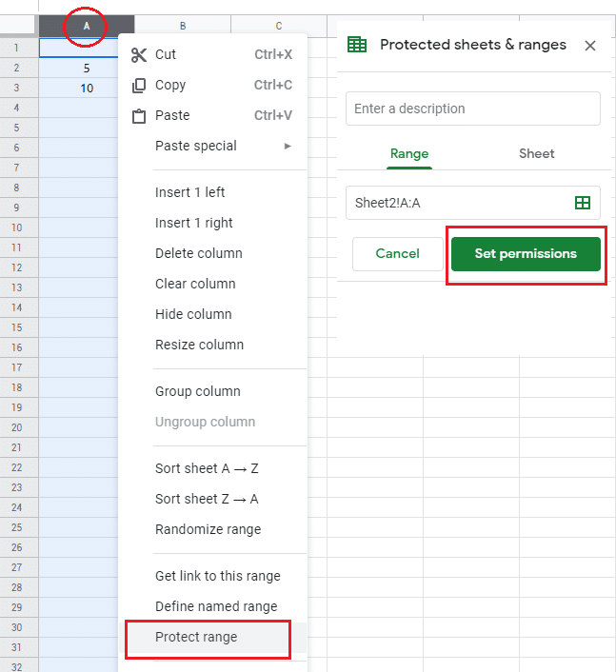Select Hide column menu entry
This screenshot has height=672, width=616.
pos(193,314)
